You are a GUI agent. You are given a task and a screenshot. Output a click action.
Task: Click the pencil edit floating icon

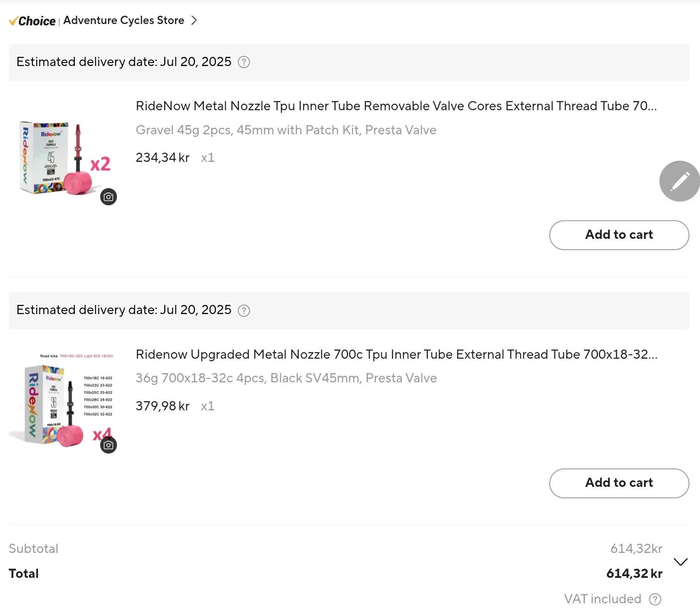[x=679, y=181]
